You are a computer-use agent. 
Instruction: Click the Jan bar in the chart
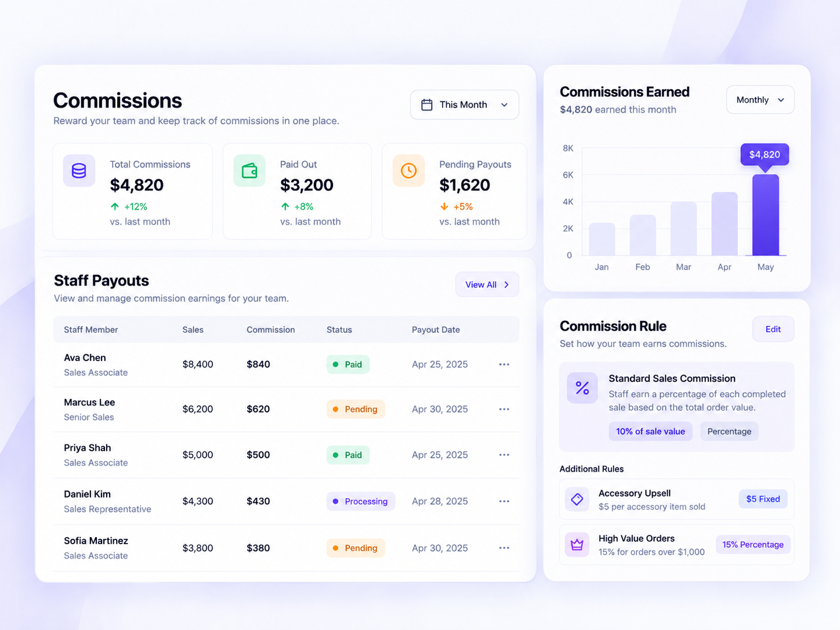pos(602,239)
